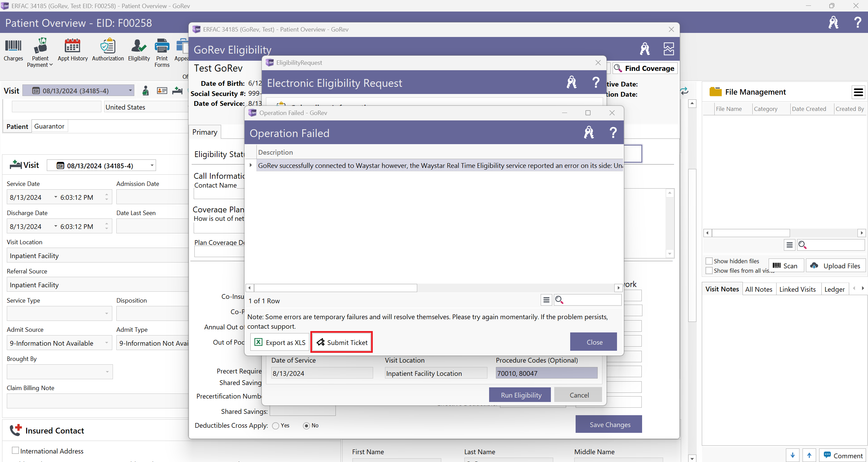The height and width of the screenshot is (462, 868).
Task: Enable Show files from all visits checkbox
Action: 709,270
